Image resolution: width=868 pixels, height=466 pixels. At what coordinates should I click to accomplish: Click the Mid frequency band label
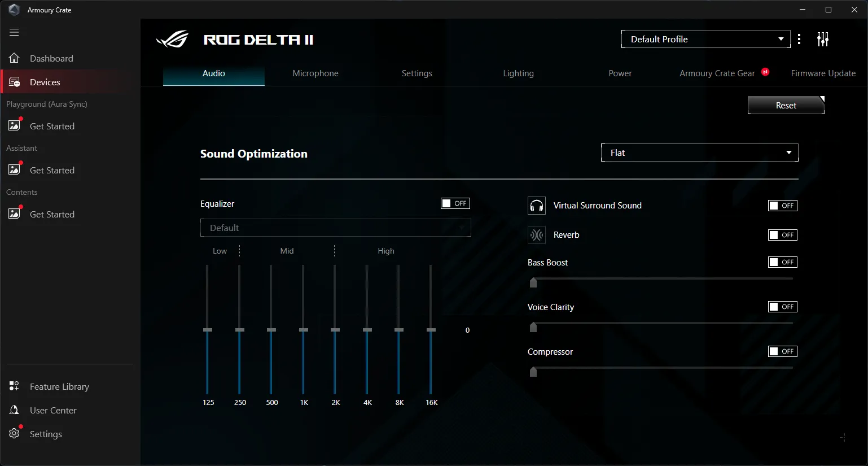pyautogui.click(x=287, y=251)
